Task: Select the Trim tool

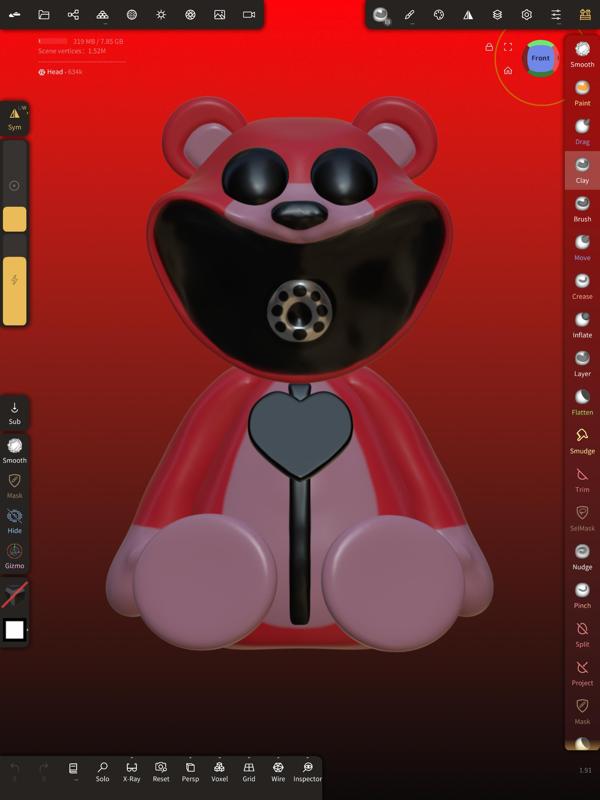Action: (x=582, y=480)
